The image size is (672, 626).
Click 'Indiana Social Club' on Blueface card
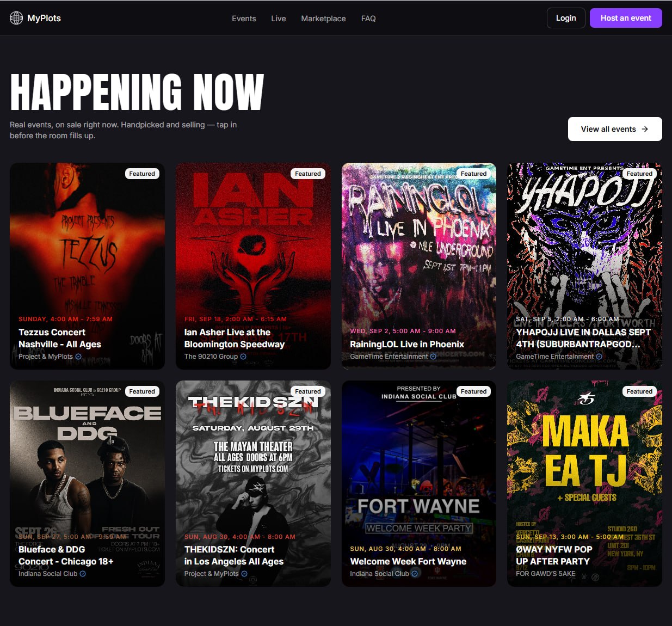tap(48, 574)
